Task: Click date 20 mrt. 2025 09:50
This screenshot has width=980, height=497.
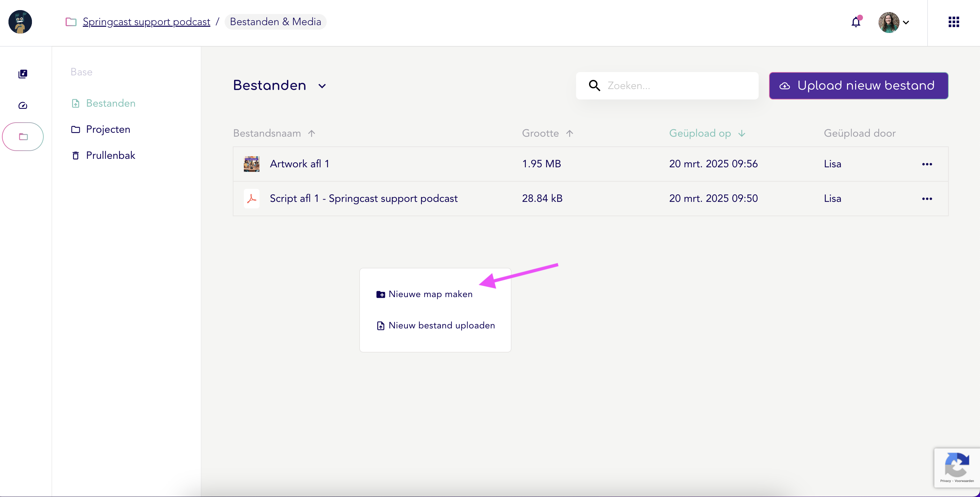Action: pyautogui.click(x=713, y=199)
